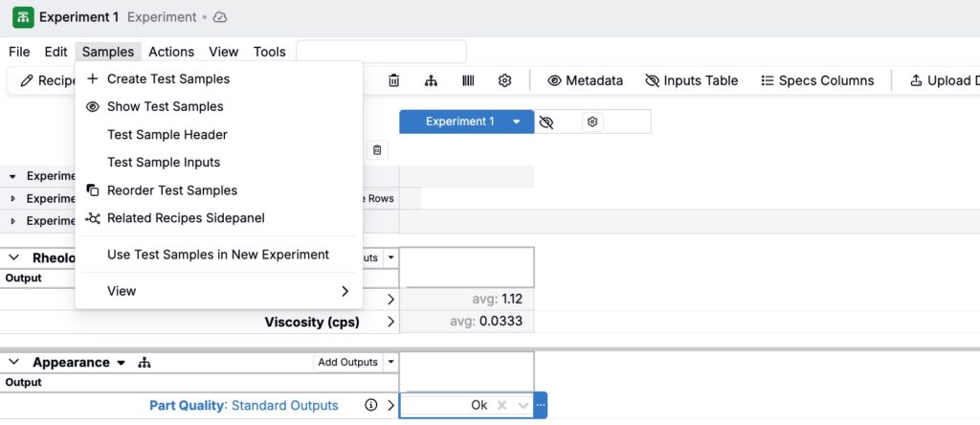This screenshot has width=980, height=425.
Task: Open the toolbar settings gear icon
Action: pos(505,81)
